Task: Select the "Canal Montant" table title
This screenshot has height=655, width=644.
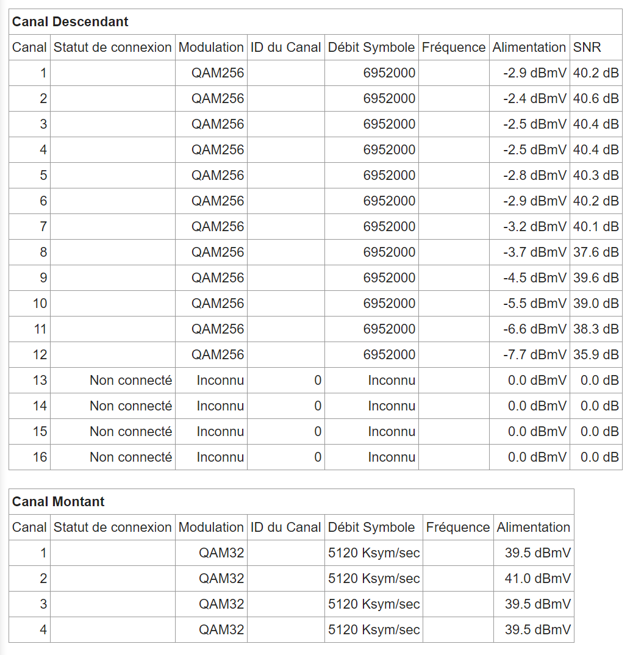Action: tap(58, 501)
